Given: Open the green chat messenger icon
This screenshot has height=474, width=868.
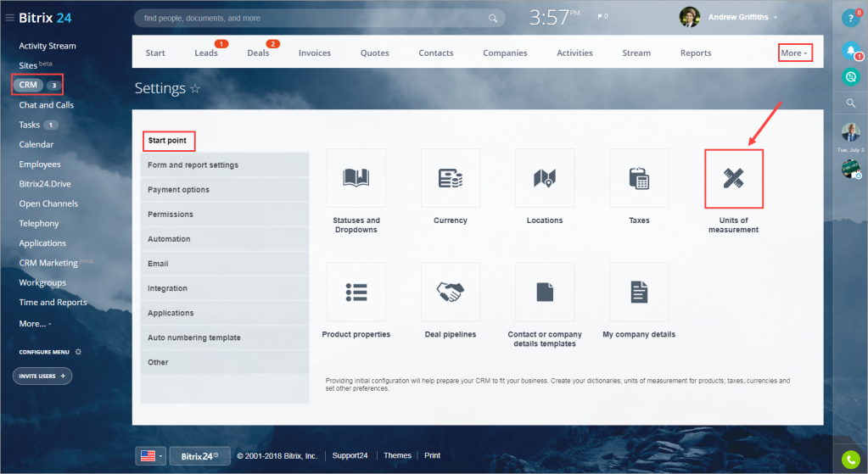Looking at the screenshot, I should click(850, 76).
